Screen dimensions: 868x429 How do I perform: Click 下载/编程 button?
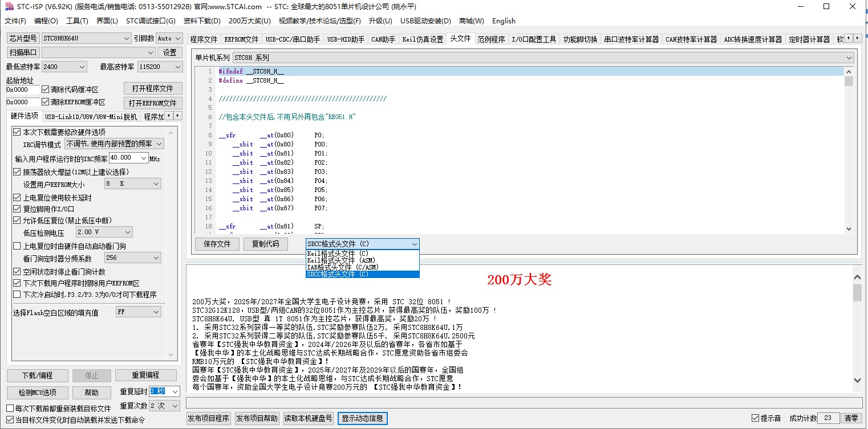tap(37, 375)
